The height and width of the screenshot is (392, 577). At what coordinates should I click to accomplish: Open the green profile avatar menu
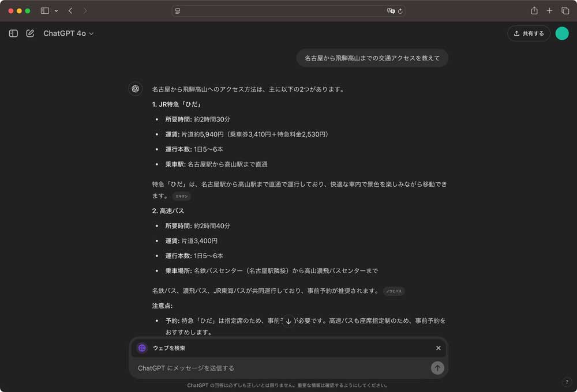562,33
